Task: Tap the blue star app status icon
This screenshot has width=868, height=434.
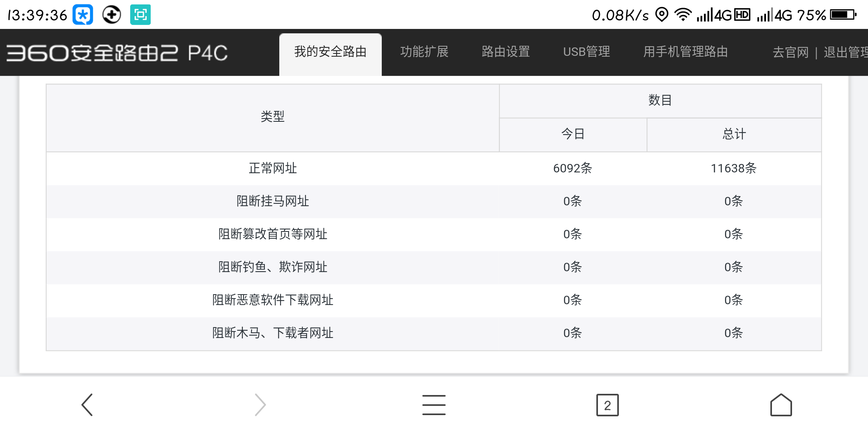Action: [83, 15]
